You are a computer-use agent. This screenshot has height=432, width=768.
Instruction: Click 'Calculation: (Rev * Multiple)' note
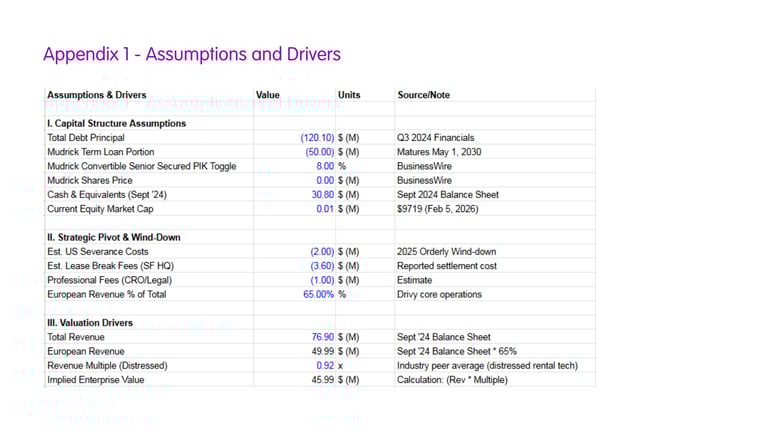[x=452, y=379]
